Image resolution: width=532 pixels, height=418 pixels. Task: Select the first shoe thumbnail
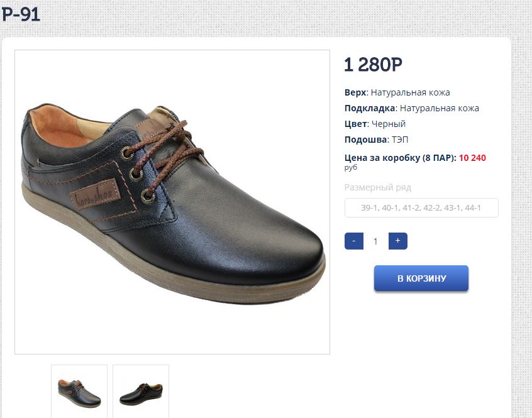click(x=79, y=391)
